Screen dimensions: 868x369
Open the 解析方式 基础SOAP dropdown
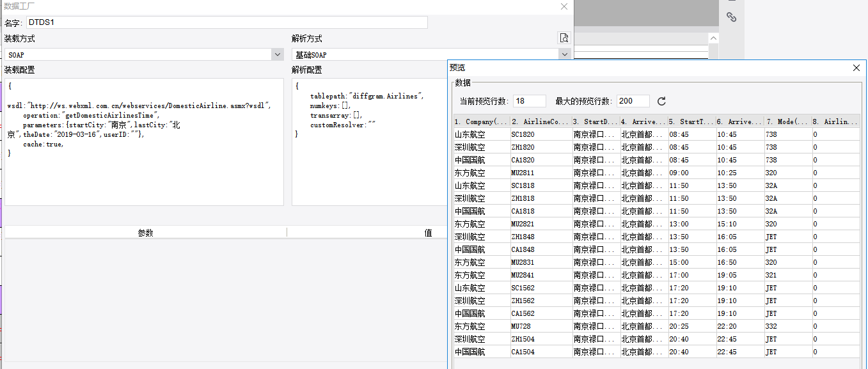pyautogui.click(x=564, y=55)
